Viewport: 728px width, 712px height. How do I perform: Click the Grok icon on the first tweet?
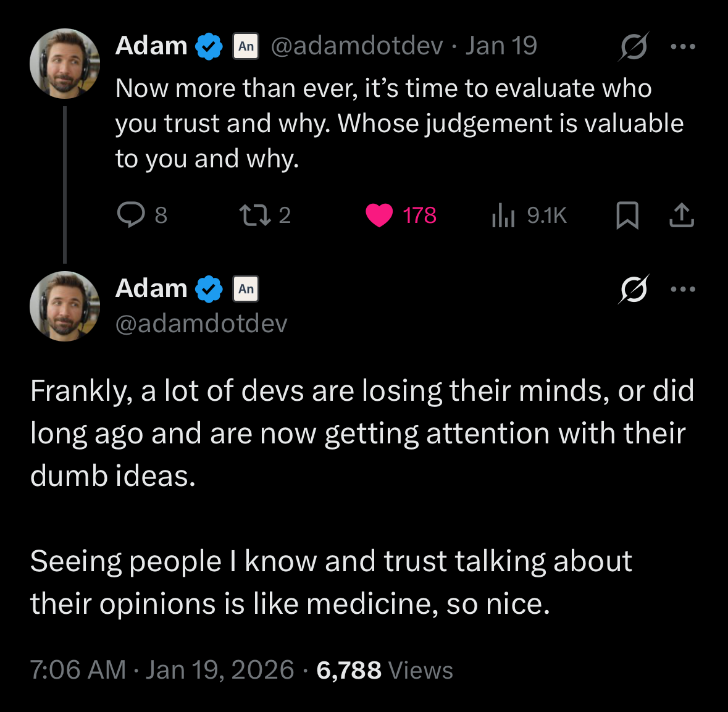click(634, 46)
